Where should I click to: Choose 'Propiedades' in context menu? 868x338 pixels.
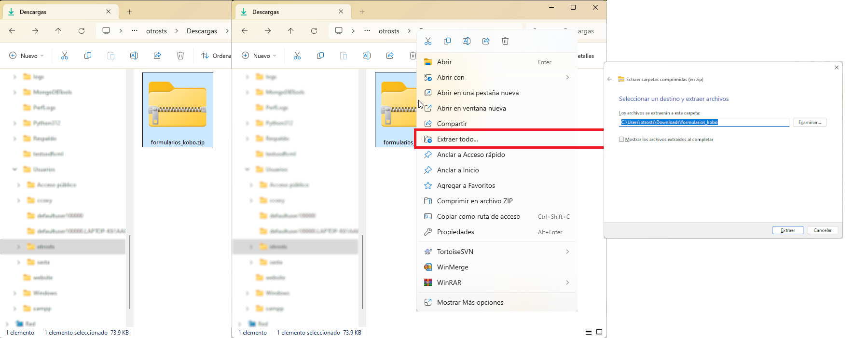[x=497, y=232]
